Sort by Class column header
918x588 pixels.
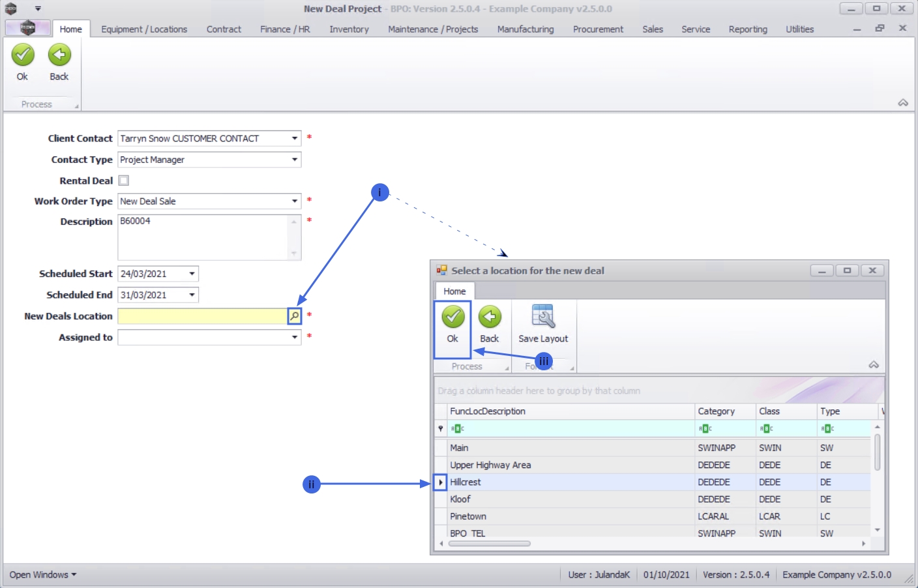click(787, 411)
